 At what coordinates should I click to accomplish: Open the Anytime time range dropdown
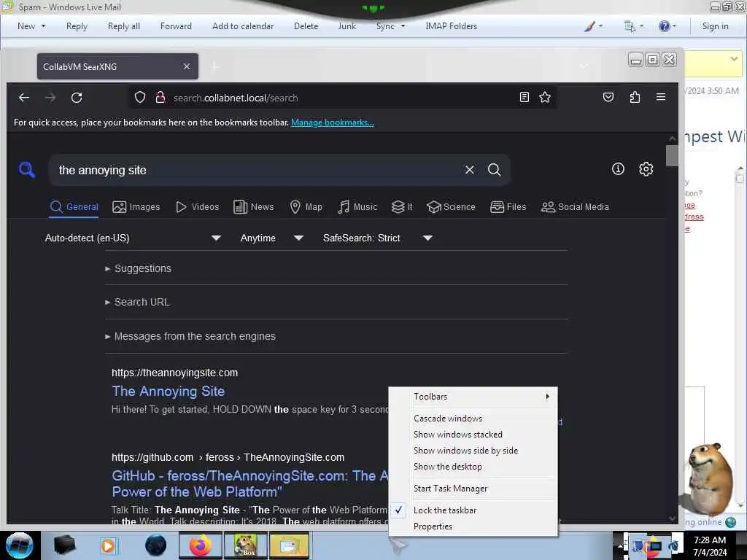(x=271, y=238)
